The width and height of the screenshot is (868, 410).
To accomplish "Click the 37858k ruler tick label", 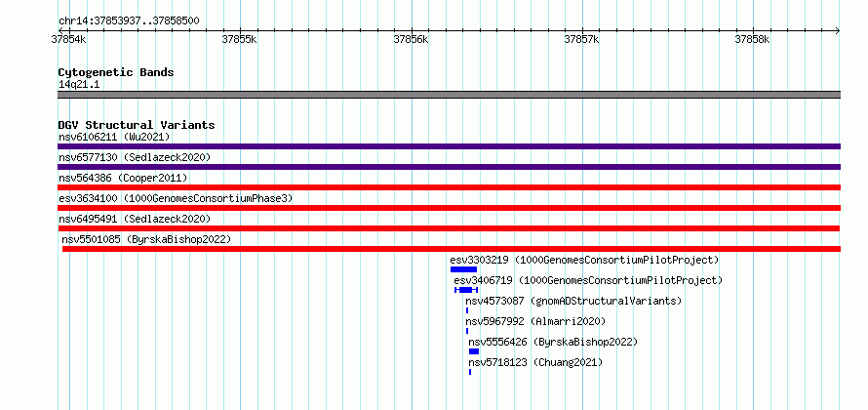I will [x=752, y=39].
